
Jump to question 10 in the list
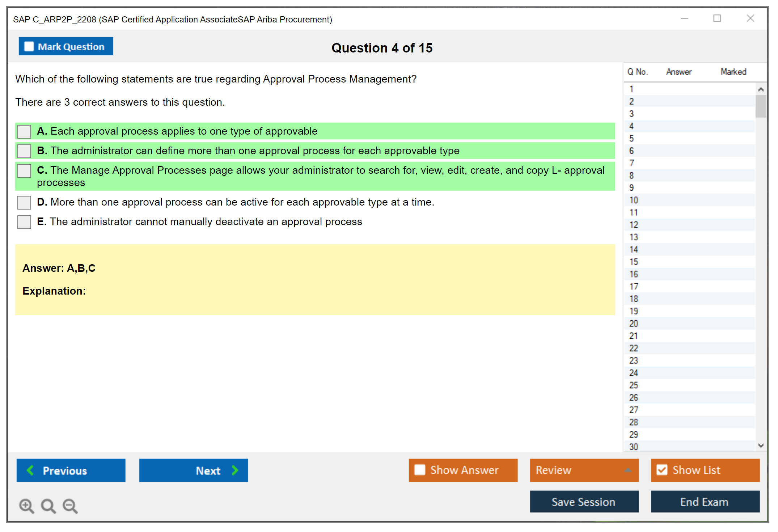pyautogui.click(x=634, y=200)
